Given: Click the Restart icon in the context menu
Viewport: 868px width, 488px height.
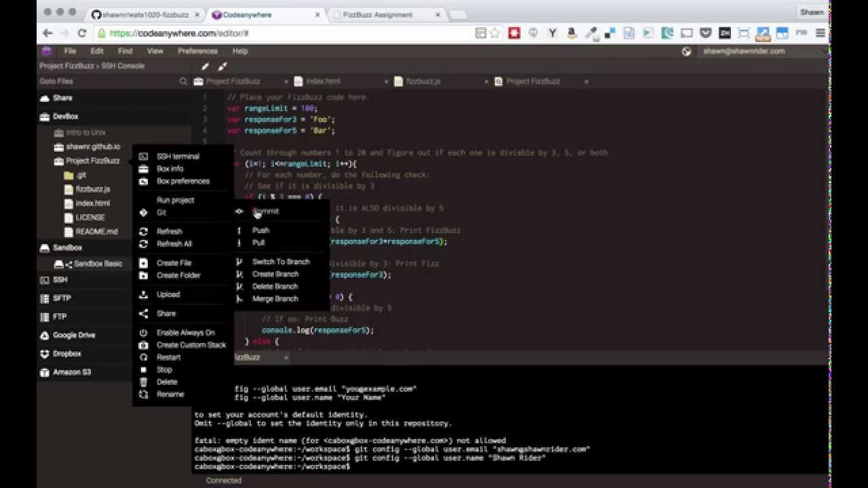Looking at the screenshot, I should (x=143, y=357).
